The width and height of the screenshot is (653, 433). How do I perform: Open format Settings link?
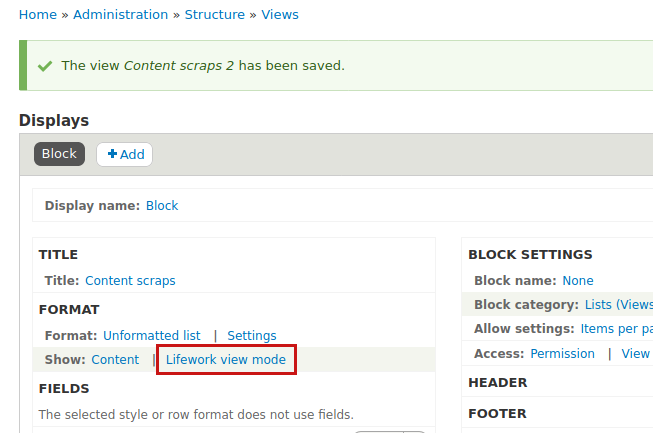(x=252, y=336)
